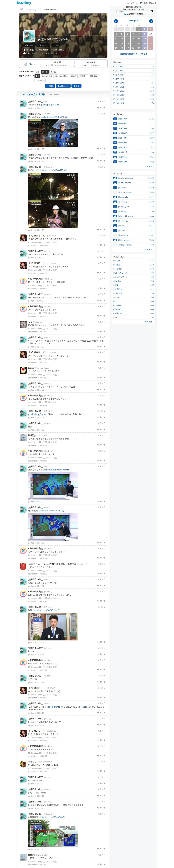Expand Friends list with すべて表示

(148, 250)
